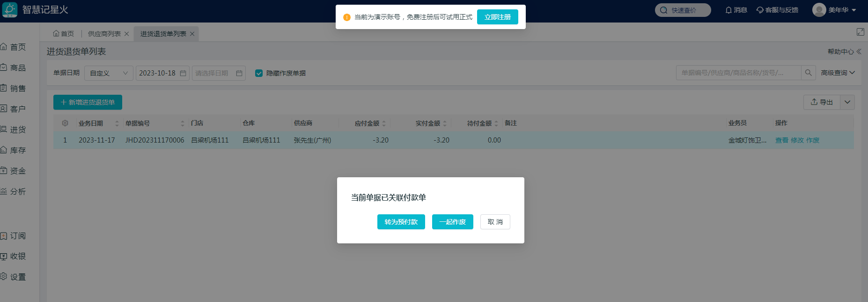
Task: Toggle the 隐藏作废单据 checkbox
Action: tap(259, 73)
